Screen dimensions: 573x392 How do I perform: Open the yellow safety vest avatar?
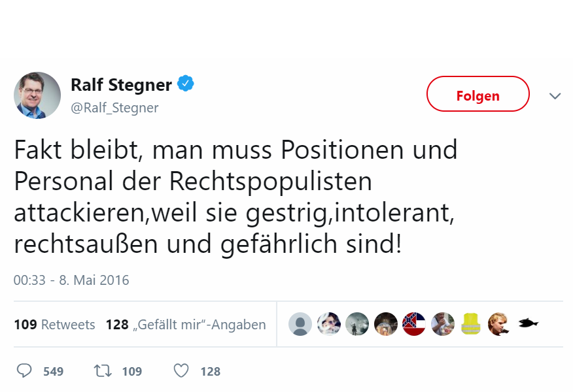click(x=471, y=324)
